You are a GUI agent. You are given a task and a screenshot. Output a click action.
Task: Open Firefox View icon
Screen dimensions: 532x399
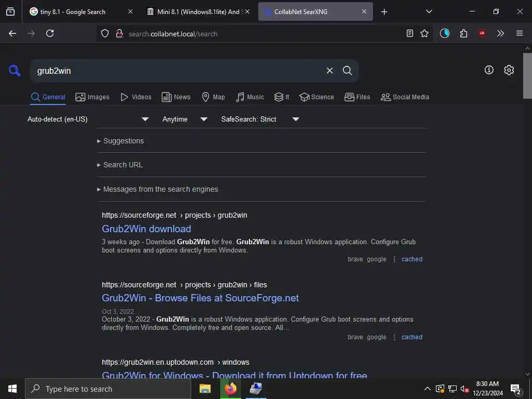(x=10, y=11)
